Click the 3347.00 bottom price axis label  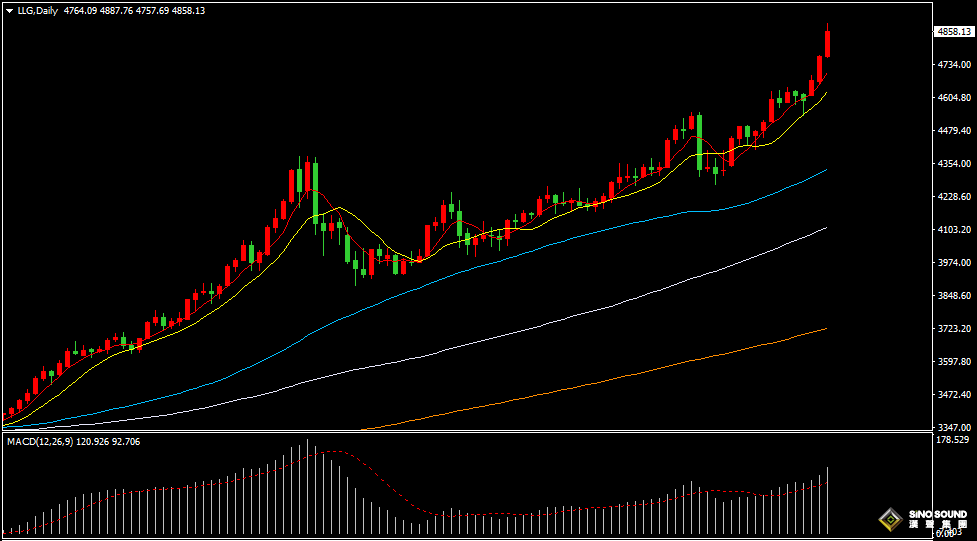tap(954, 427)
